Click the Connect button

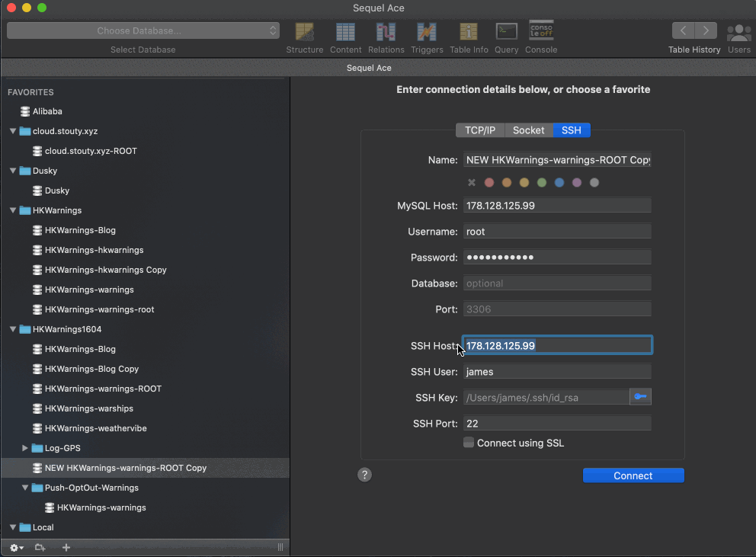pyautogui.click(x=633, y=475)
